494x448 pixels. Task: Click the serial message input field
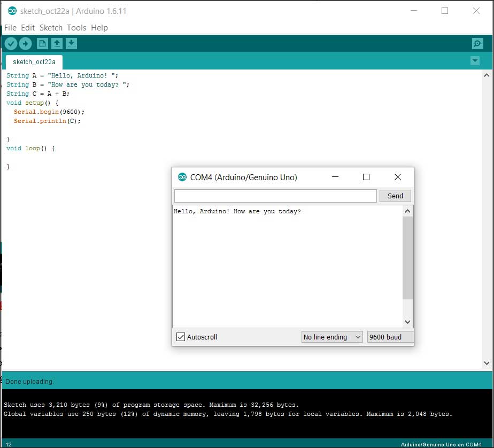tap(275, 196)
